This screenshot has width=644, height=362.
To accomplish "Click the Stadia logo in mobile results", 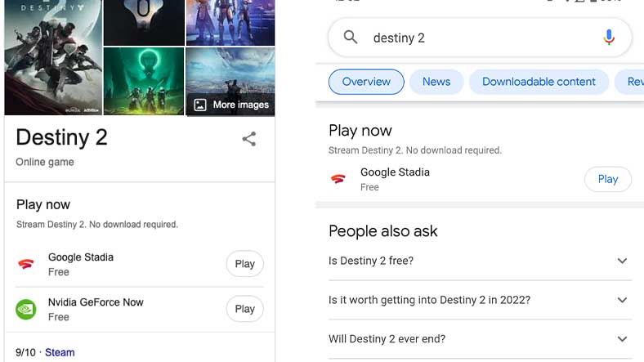I will tap(338, 179).
